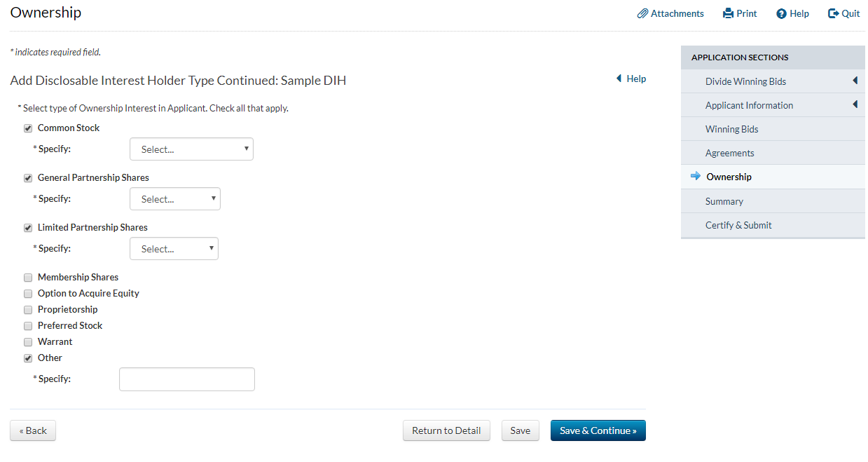Check the Warrant checkbox

click(x=28, y=342)
